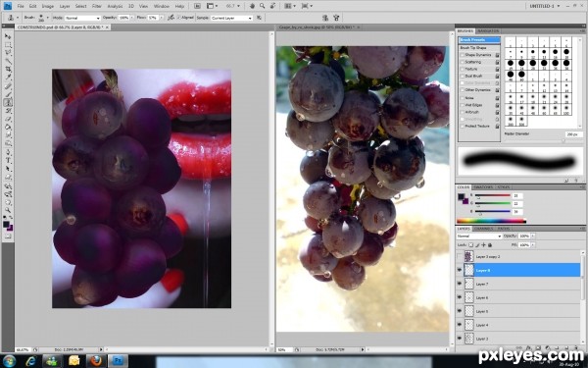The width and height of the screenshot is (588, 368).
Task: Select the Clone Stamp tool
Action: 8,102
